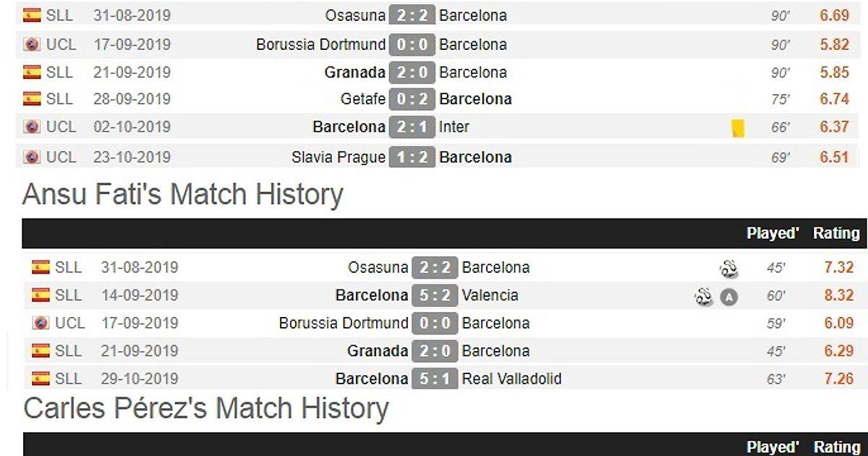
Task: Click the goal ball icon in Valencia match row
Action: click(703, 297)
